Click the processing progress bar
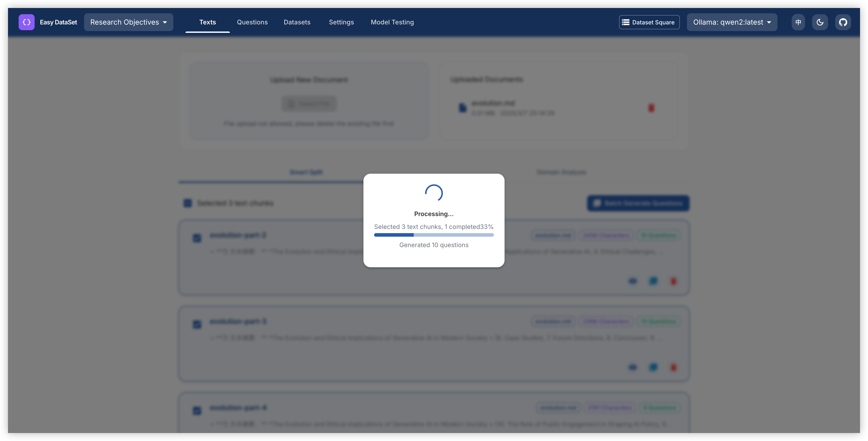 pyautogui.click(x=434, y=235)
